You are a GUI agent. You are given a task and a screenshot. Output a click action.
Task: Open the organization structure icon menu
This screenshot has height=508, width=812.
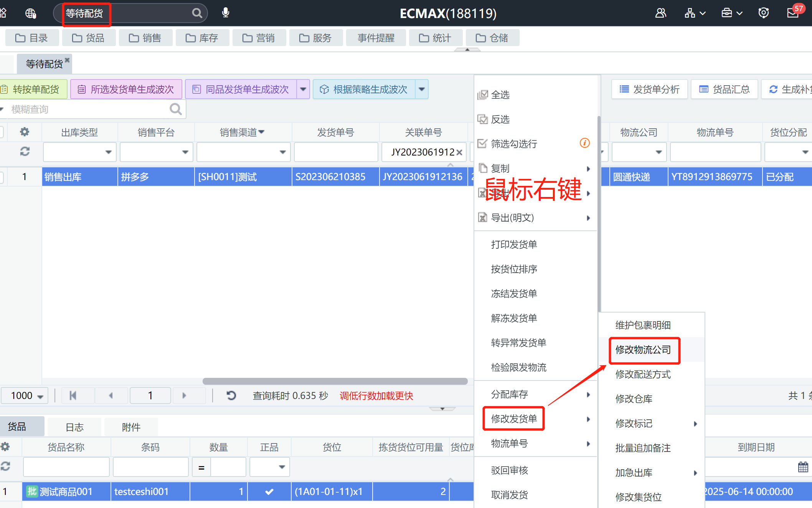[x=695, y=13]
